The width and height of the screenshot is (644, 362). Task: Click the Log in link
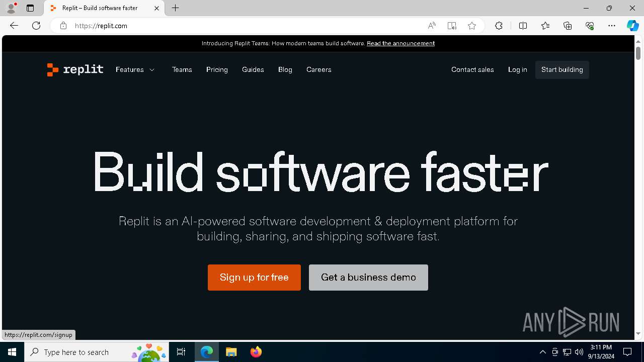(517, 69)
